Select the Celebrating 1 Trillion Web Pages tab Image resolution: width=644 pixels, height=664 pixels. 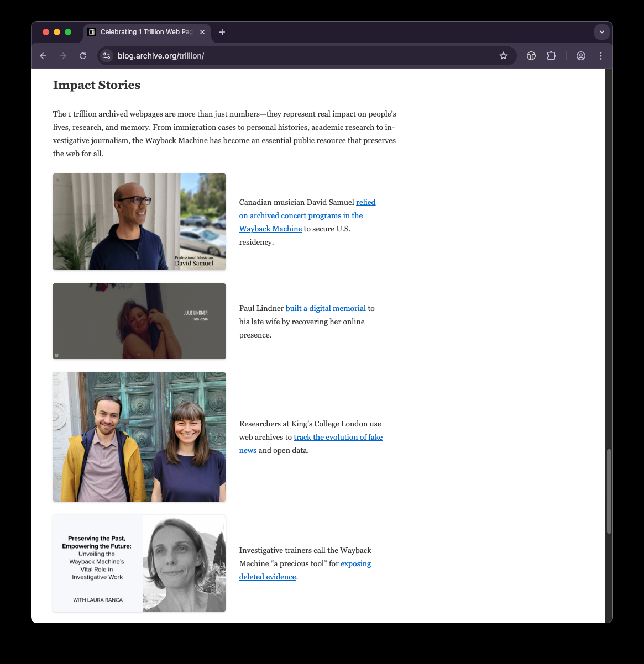point(144,32)
